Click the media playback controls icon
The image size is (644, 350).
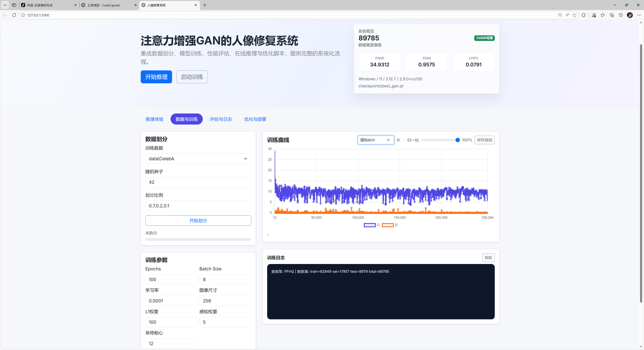[x=594, y=15]
